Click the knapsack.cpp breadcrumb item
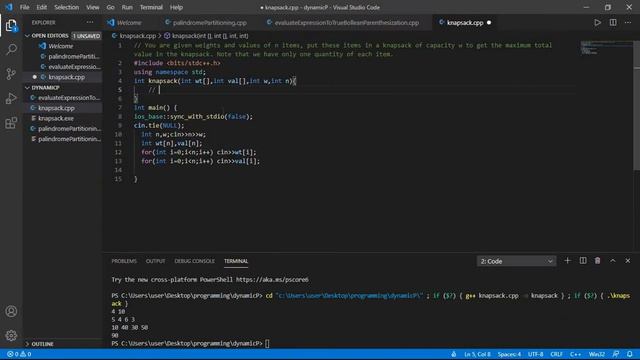The image size is (640, 360). 138,36
